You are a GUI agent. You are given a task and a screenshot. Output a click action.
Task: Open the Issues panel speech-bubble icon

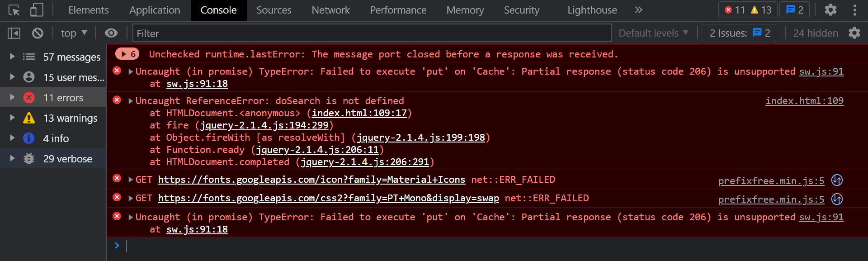pyautogui.click(x=794, y=10)
